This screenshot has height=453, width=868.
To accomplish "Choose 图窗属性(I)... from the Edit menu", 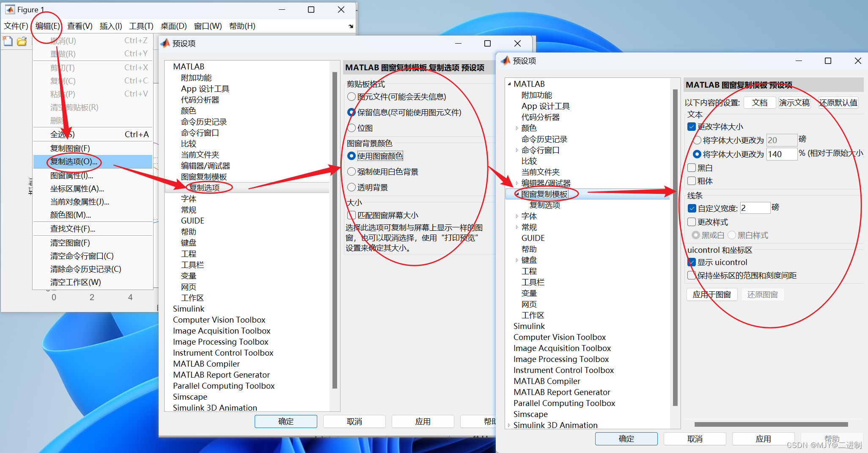I will pyautogui.click(x=93, y=175).
